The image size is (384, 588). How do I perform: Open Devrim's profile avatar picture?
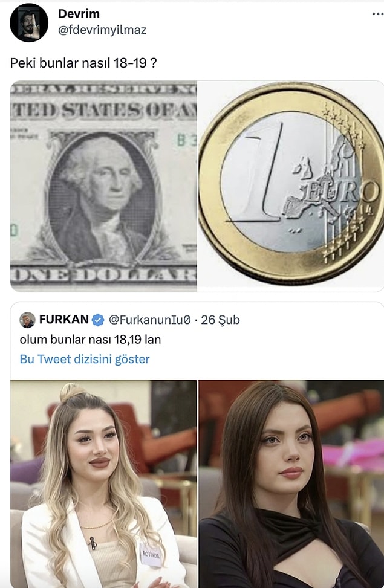click(29, 22)
